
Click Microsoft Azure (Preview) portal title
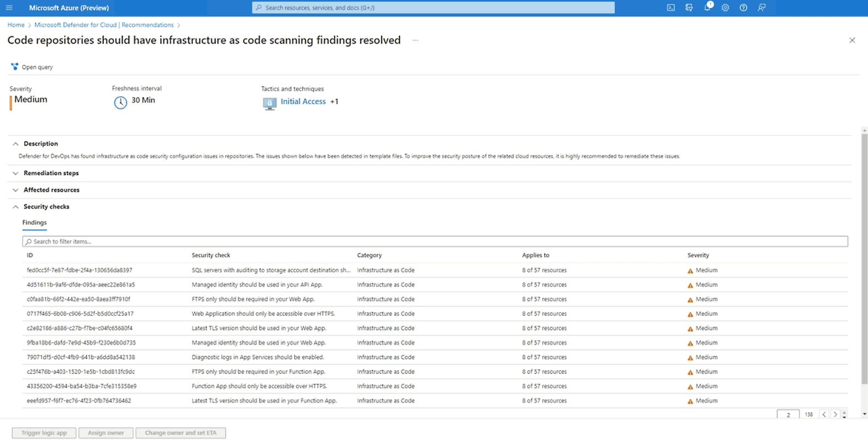click(x=69, y=8)
